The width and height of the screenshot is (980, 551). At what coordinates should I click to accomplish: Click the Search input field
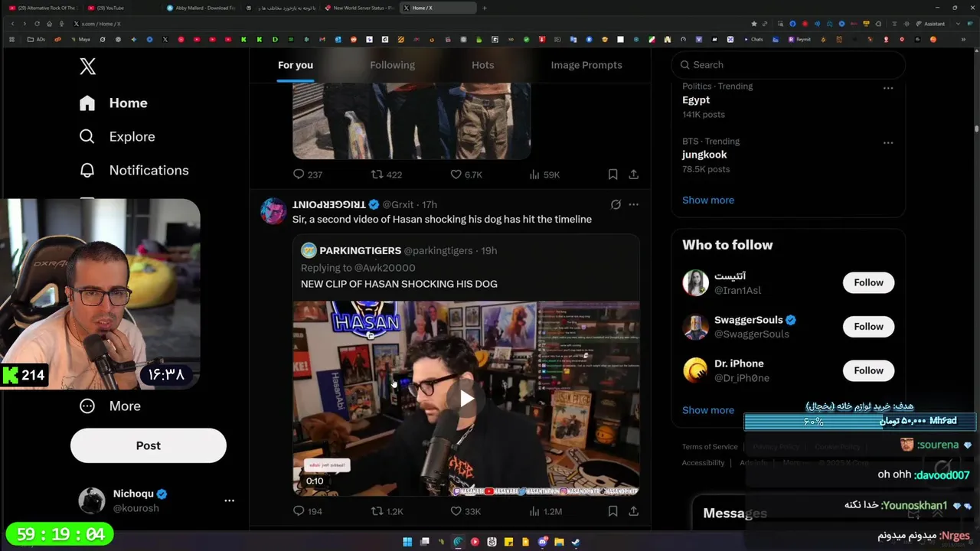(788, 65)
